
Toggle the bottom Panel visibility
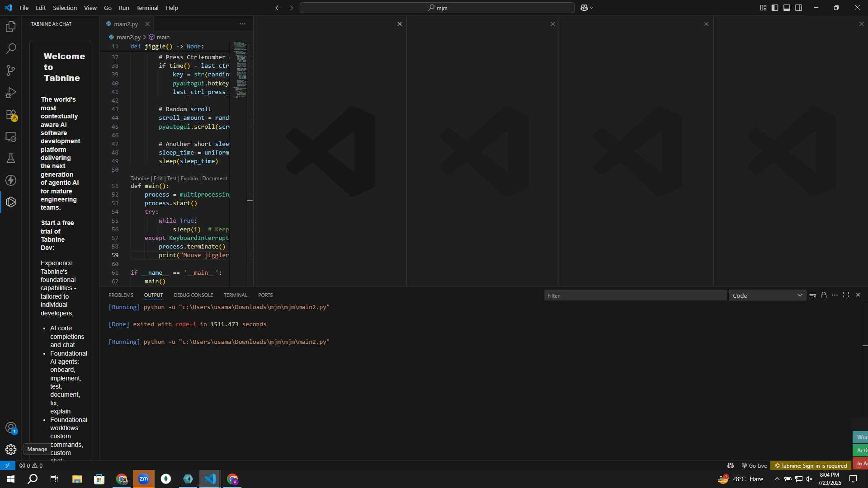pos(787,8)
